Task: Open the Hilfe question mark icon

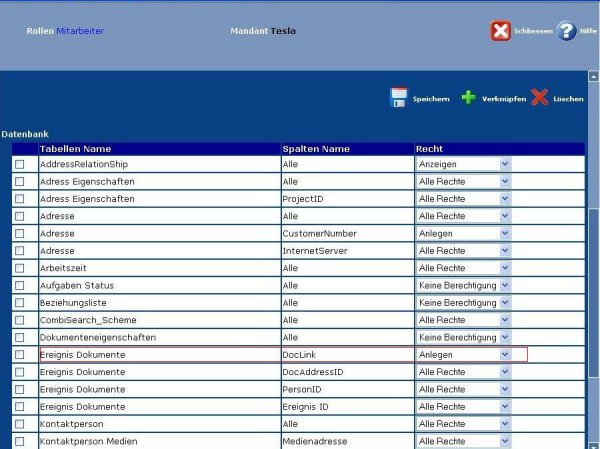Action: point(567,31)
